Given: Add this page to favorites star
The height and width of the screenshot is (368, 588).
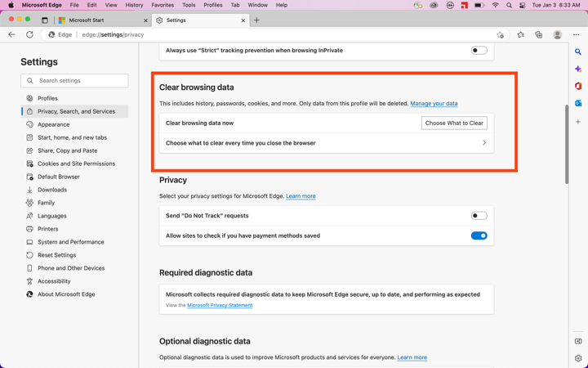Looking at the screenshot, I should click(500, 34).
